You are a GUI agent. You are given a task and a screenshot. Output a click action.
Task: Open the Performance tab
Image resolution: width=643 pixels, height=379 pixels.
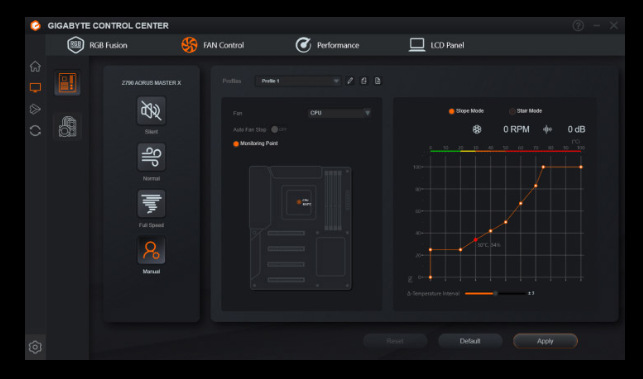click(327, 45)
